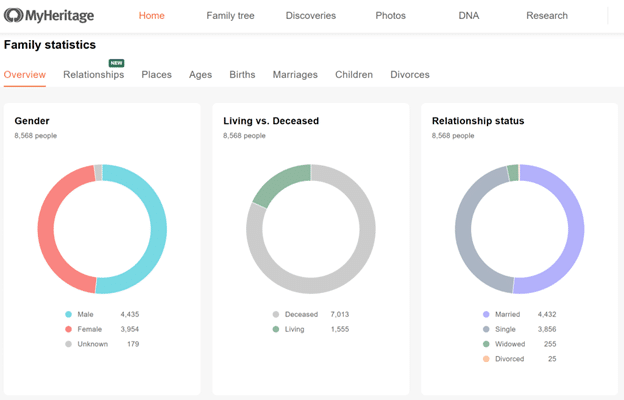Click '8,568 people' under Gender
The height and width of the screenshot is (400, 624).
point(35,136)
